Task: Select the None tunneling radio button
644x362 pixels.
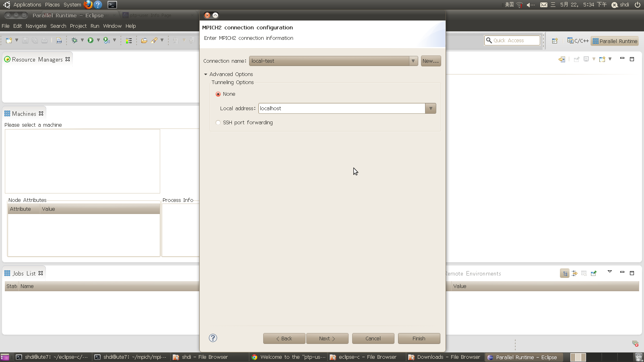Action: click(x=218, y=94)
